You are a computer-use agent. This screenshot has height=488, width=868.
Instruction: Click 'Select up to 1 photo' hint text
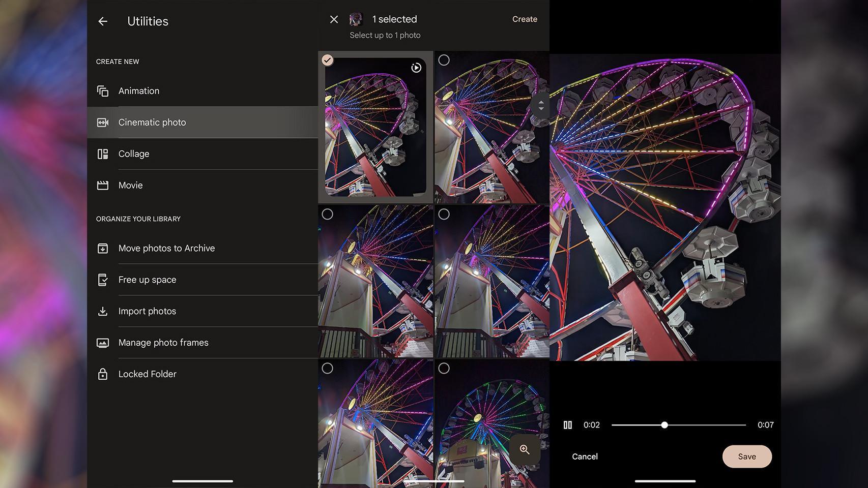[385, 35]
